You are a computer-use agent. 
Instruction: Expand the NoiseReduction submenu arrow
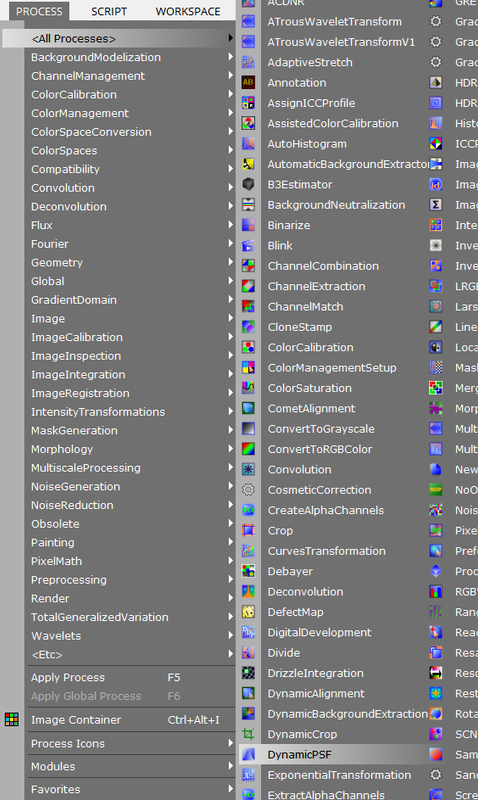(x=231, y=505)
